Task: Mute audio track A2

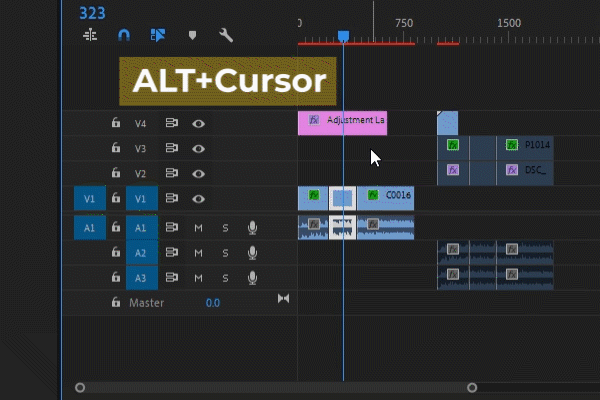Action: pyautogui.click(x=198, y=253)
